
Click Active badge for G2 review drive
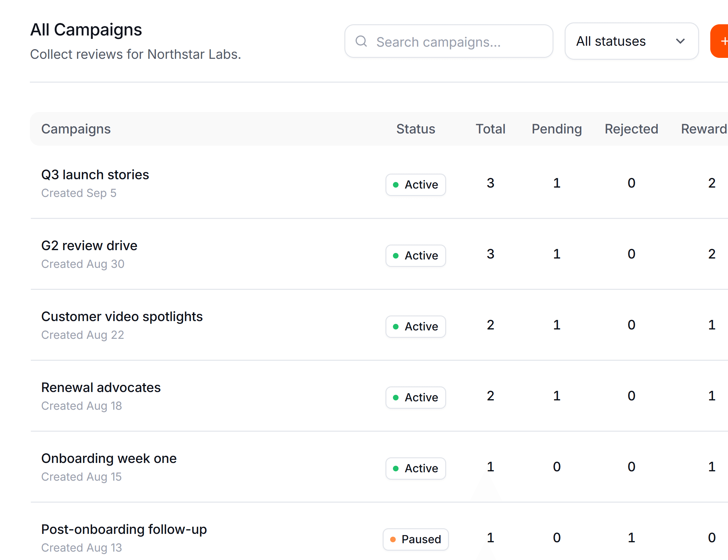coord(415,256)
